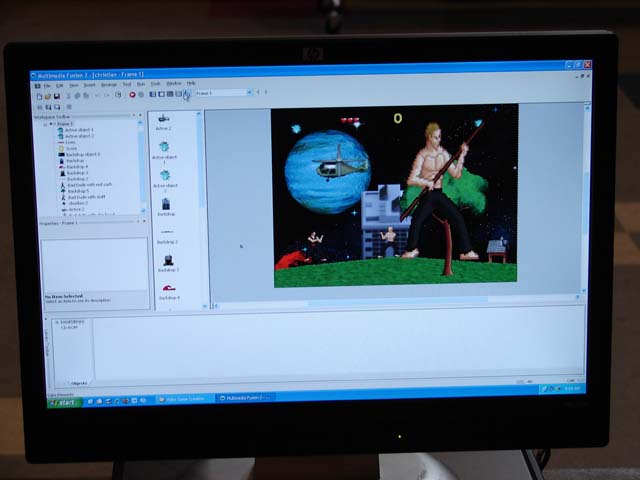Image resolution: width=640 pixels, height=480 pixels.
Task: Click the New file toolbar icon
Action: (x=39, y=95)
